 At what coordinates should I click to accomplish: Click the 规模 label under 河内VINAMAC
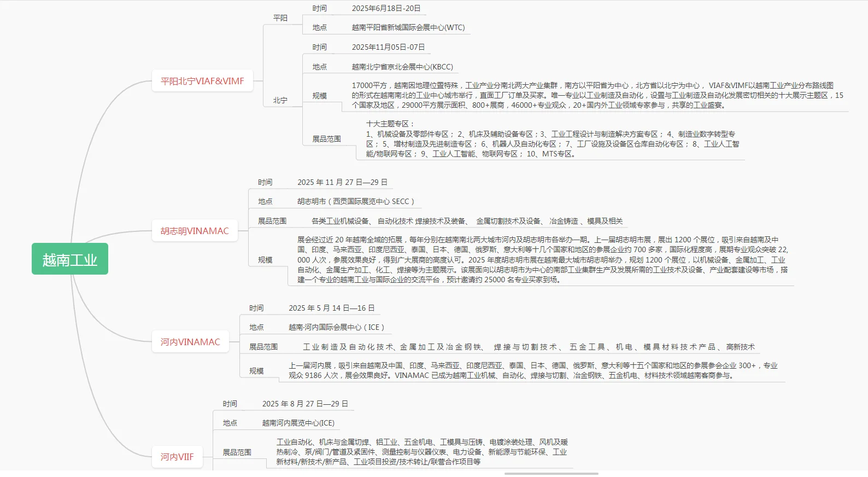point(256,371)
